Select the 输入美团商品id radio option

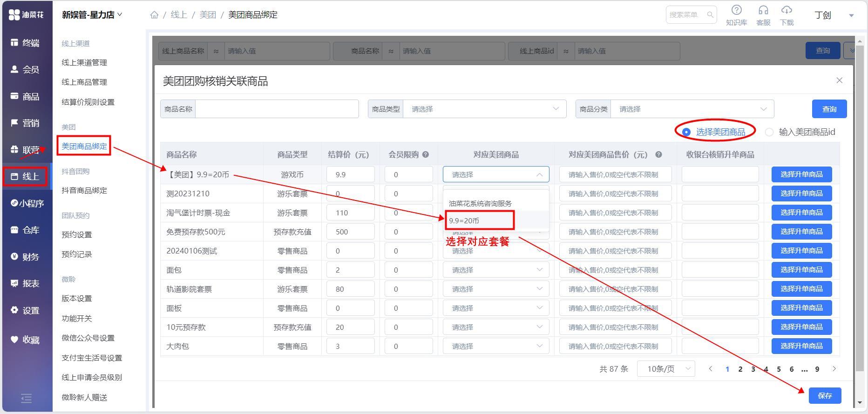[x=800, y=132]
